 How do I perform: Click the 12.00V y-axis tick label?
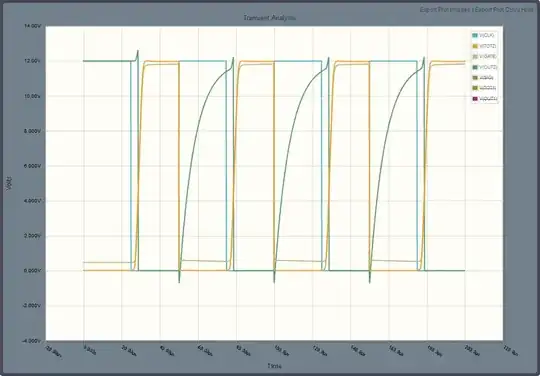point(33,61)
